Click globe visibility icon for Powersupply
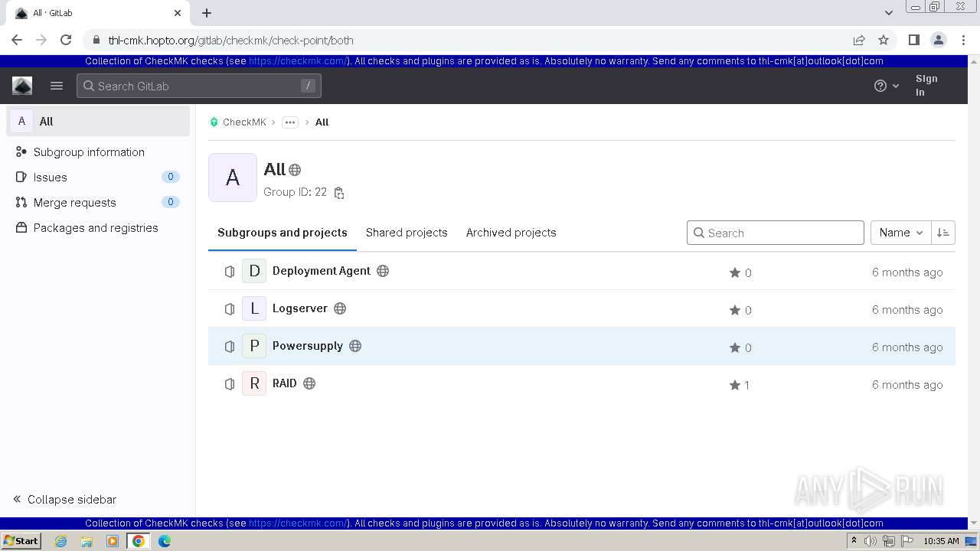This screenshot has width=980, height=551. 355,346
